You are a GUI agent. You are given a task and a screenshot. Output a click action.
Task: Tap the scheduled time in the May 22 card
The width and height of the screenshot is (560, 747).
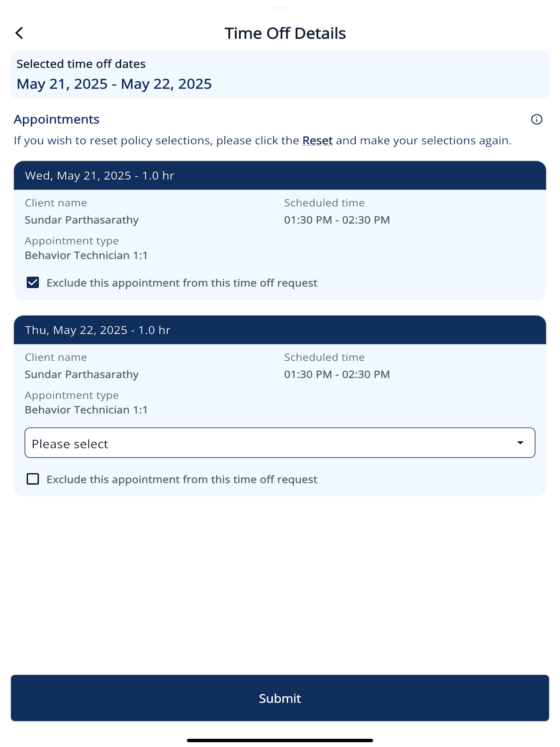click(337, 374)
